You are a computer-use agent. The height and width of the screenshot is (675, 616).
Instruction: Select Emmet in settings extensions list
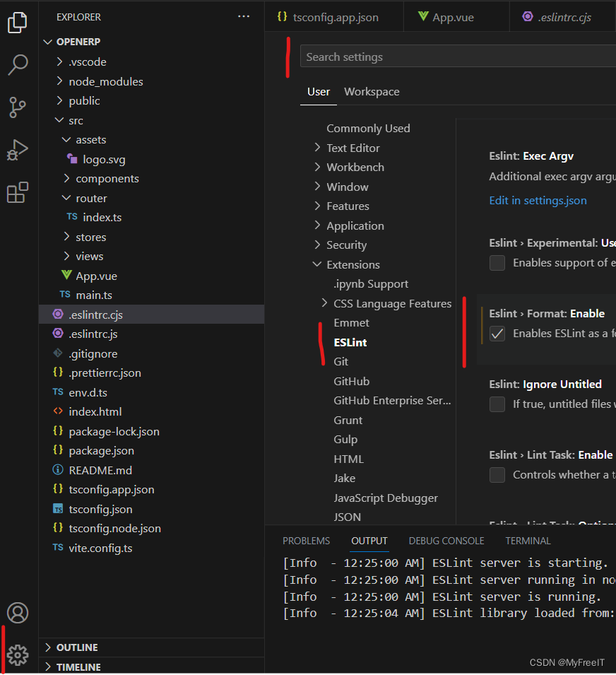pos(351,323)
